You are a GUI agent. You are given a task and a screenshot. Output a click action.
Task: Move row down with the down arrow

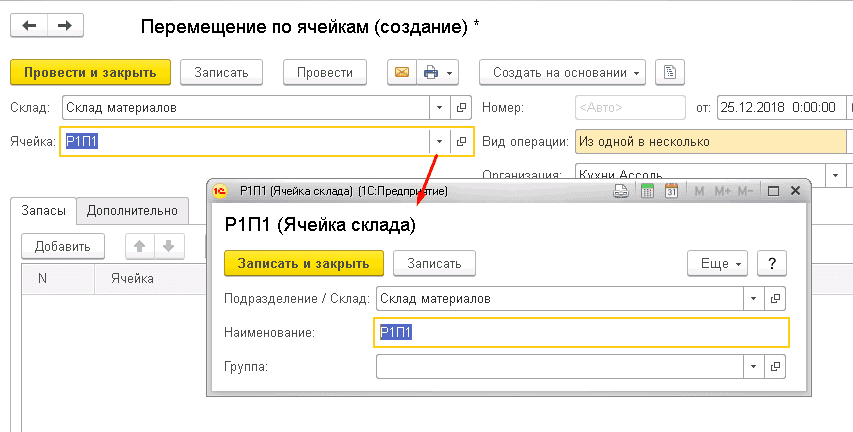coord(169,246)
